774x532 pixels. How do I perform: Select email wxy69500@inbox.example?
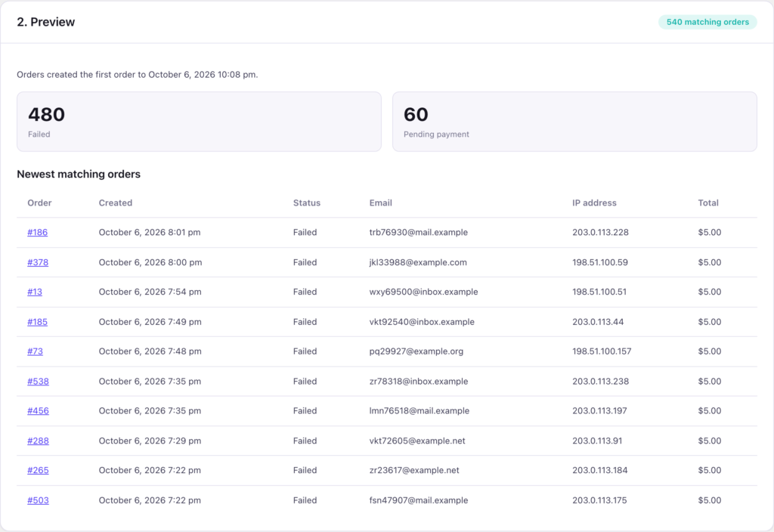click(423, 292)
